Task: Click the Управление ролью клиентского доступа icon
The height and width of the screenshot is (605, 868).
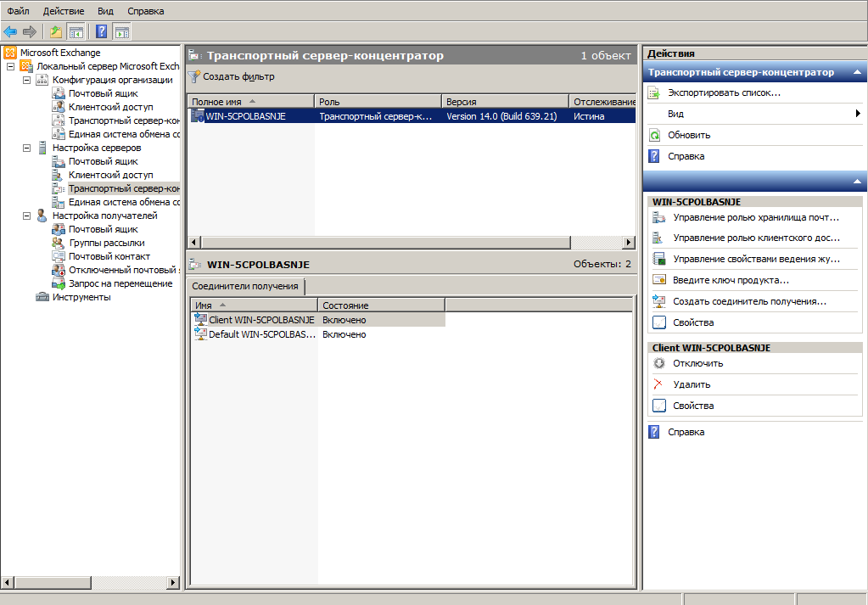Action: (x=658, y=238)
